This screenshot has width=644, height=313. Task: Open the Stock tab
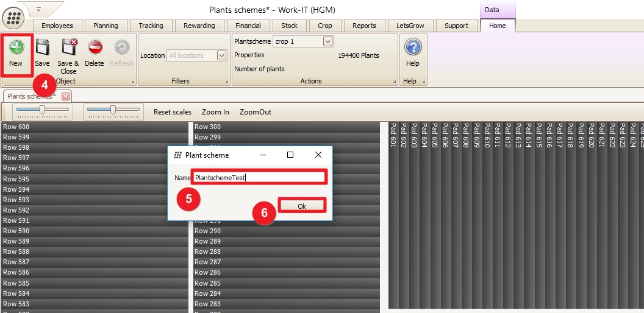(289, 26)
